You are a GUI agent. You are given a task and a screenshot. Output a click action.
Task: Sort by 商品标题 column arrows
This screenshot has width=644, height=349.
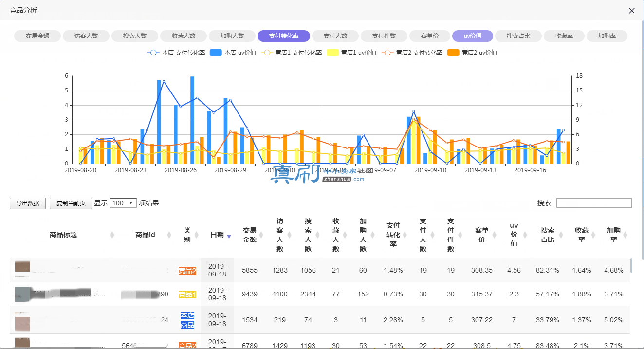112,235
